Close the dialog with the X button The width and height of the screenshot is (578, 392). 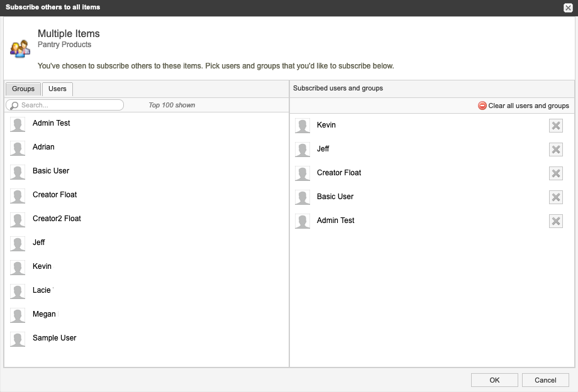568,8
